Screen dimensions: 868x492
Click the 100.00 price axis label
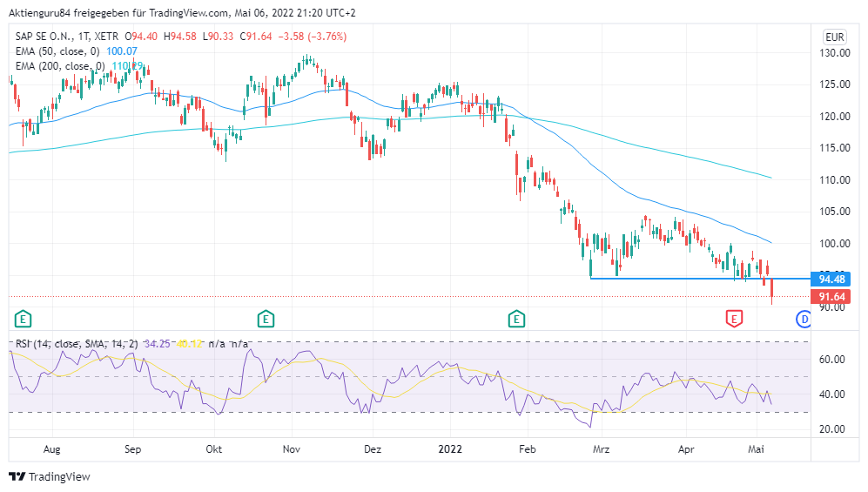tap(835, 244)
